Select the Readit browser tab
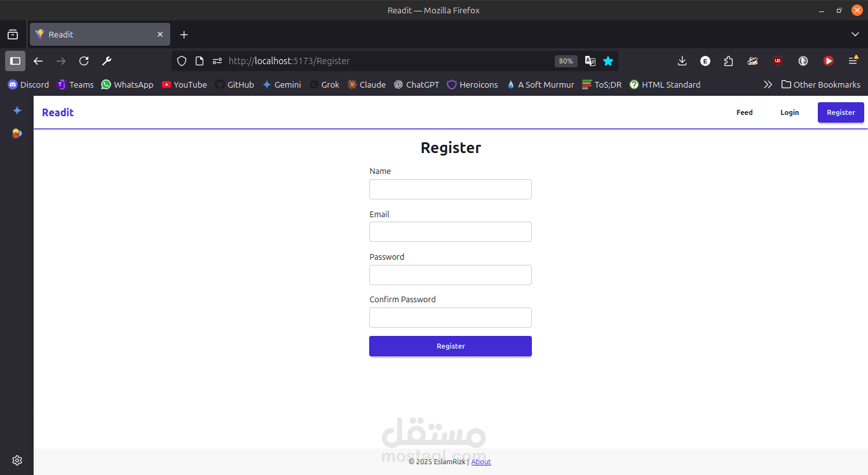Screen dimensions: 868x475 click(100, 34)
